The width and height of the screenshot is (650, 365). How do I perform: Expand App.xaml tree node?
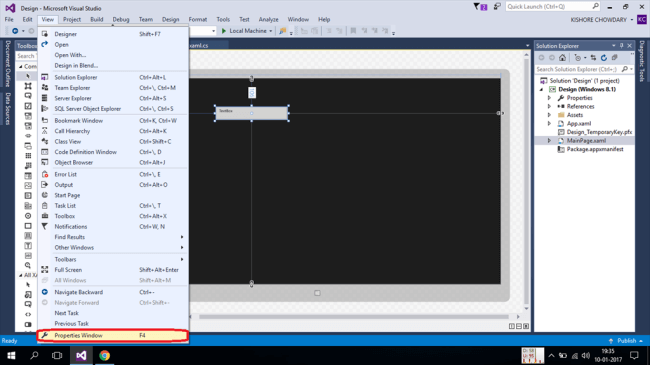[550, 124]
